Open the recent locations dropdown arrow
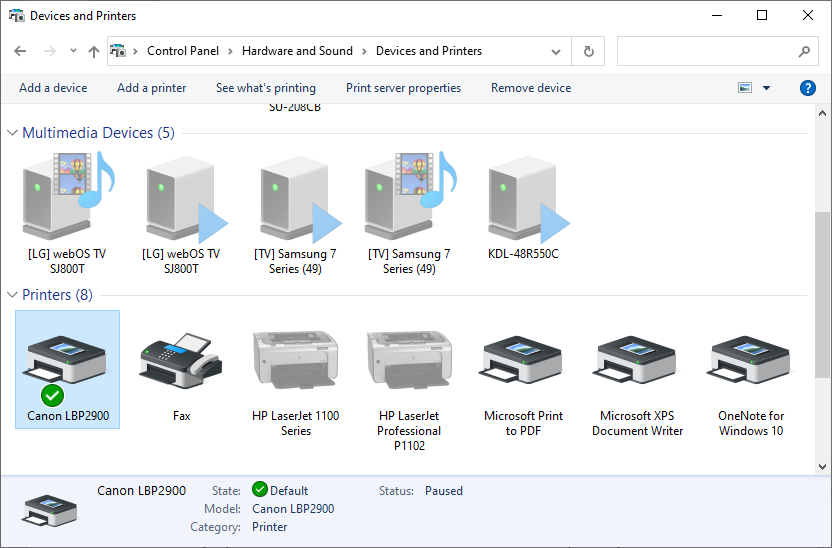 pos(73,51)
